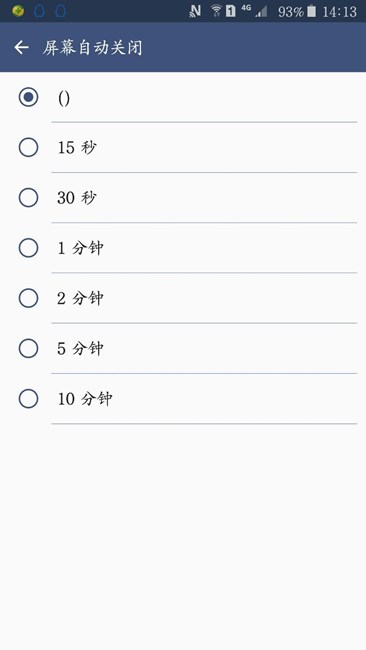Tap the 4G signal strength icon
The width and height of the screenshot is (366, 650).
tap(254, 11)
